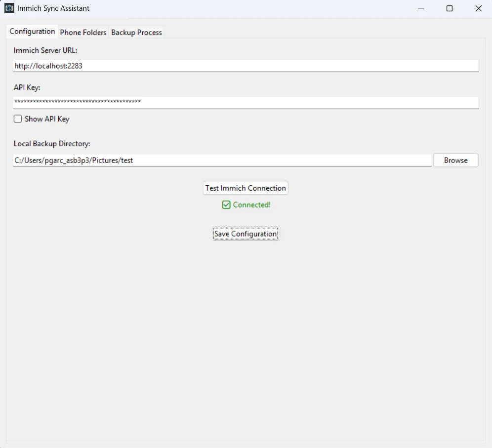Minimize the Immich Sync Assistant window
The height and width of the screenshot is (448, 492).
(x=421, y=8)
